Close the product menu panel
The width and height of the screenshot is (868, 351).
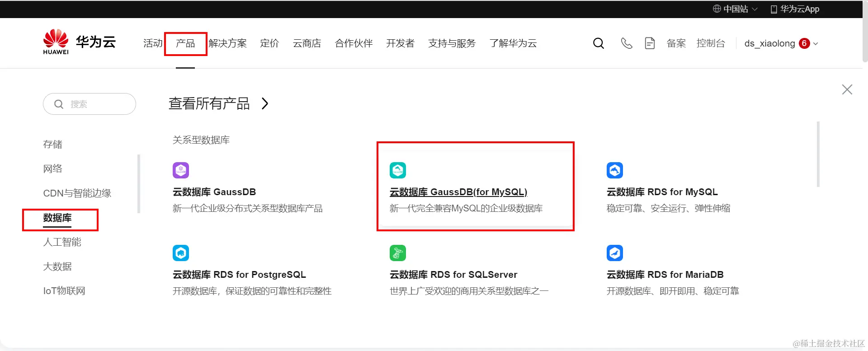point(847,89)
